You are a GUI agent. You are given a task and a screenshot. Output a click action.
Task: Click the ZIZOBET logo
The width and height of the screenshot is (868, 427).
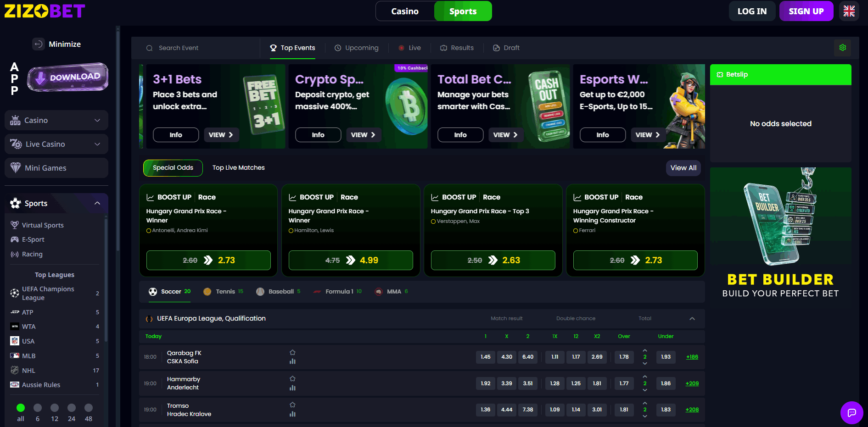(x=45, y=11)
